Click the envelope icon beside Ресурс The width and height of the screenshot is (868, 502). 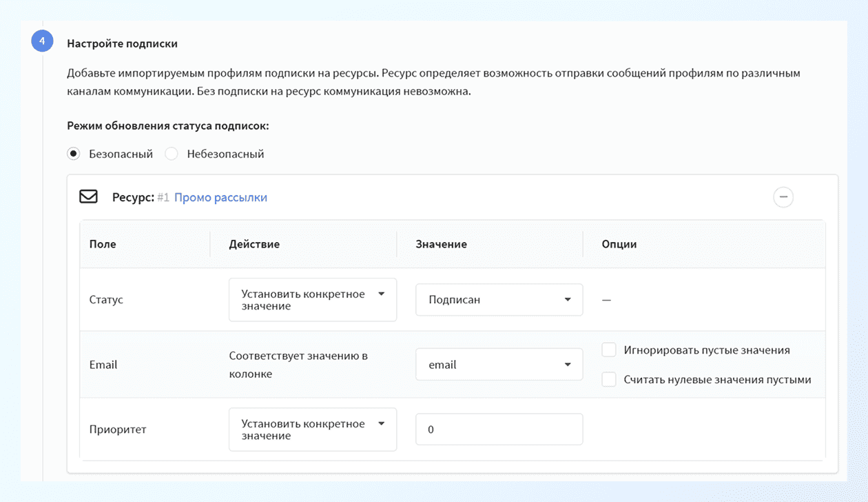tap(88, 197)
